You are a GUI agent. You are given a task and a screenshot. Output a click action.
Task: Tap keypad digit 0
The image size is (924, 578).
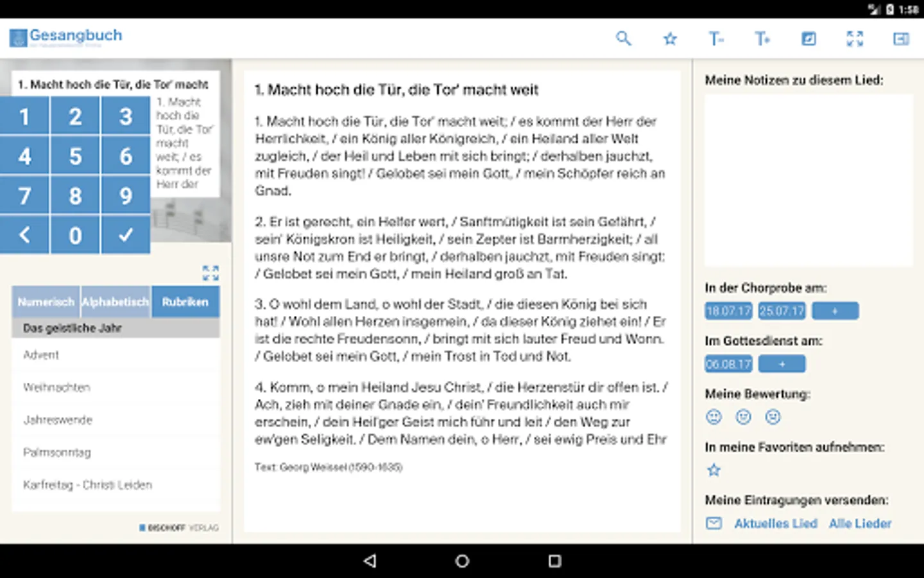(75, 235)
